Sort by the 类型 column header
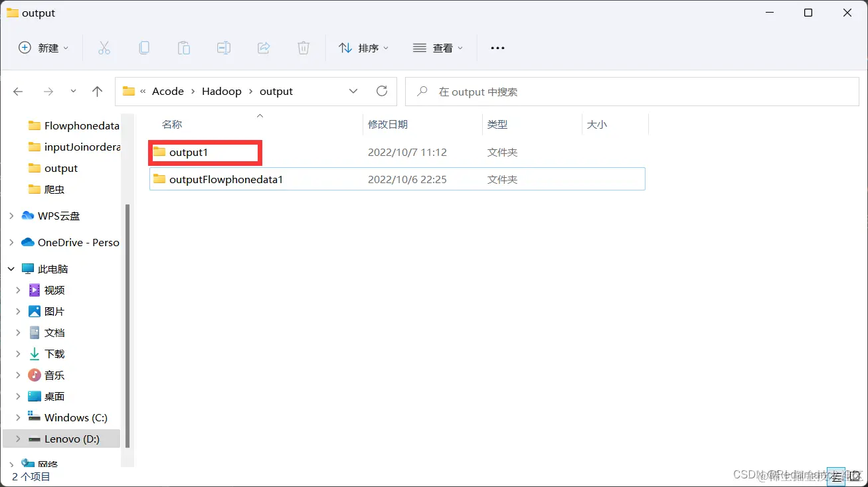This screenshot has width=868, height=487. pos(497,125)
